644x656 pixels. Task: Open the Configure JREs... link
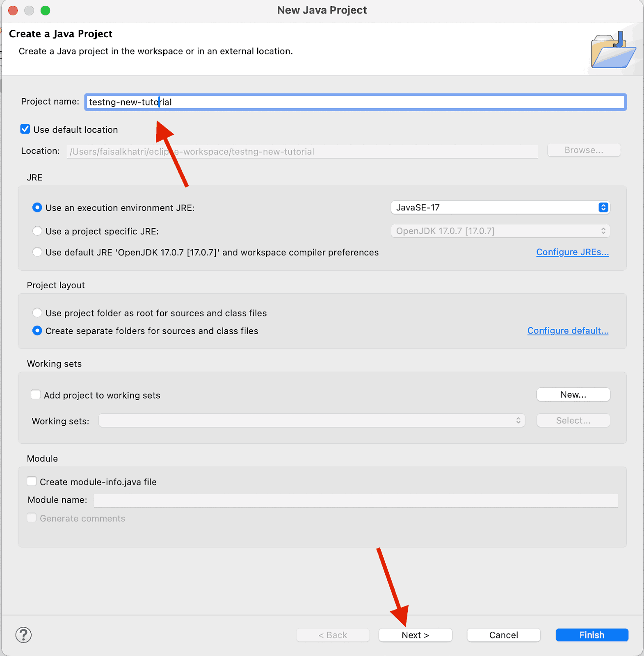(572, 252)
